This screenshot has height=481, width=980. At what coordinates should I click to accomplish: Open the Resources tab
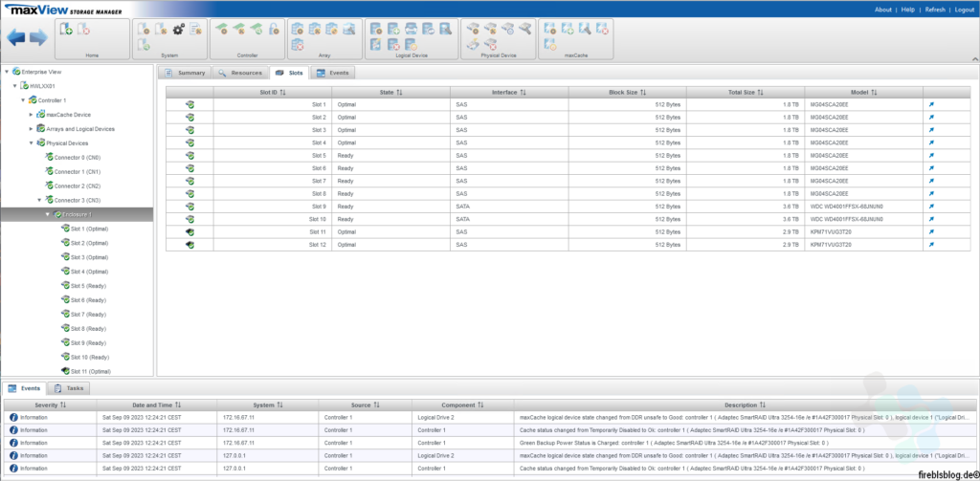coord(240,73)
